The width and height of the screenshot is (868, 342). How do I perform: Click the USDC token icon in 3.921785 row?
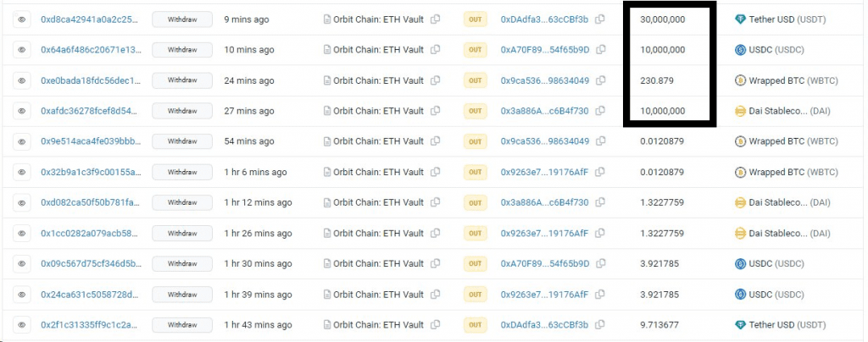point(739,263)
